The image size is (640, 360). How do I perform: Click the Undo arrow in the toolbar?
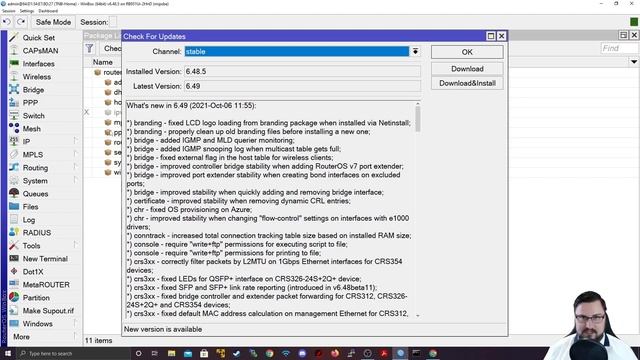pyautogui.click(x=7, y=22)
